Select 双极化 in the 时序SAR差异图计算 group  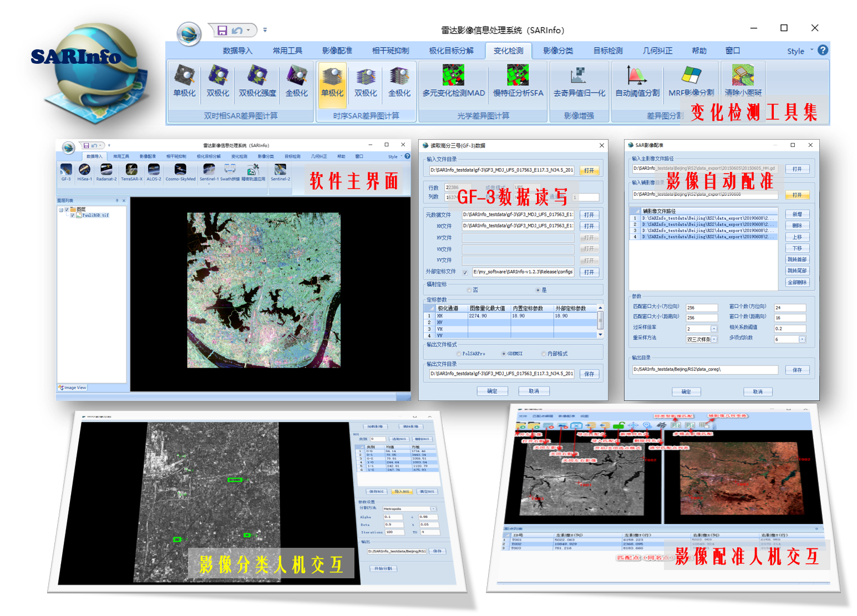pos(366,83)
